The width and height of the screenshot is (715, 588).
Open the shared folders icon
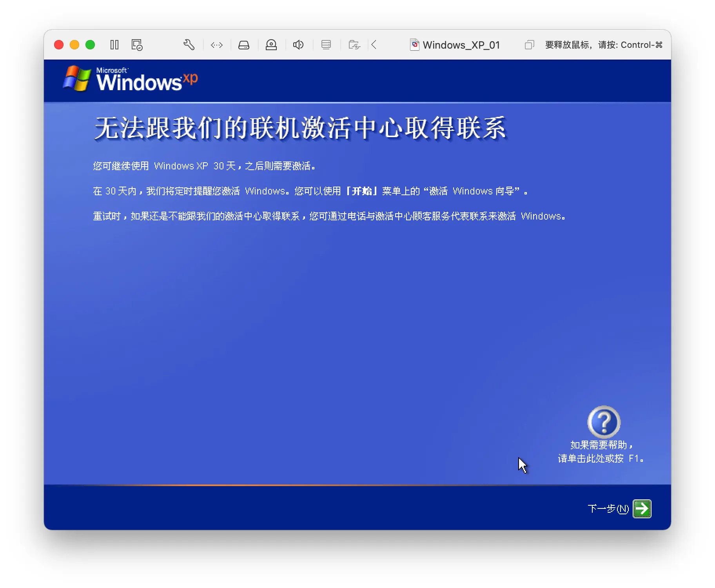[354, 45]
